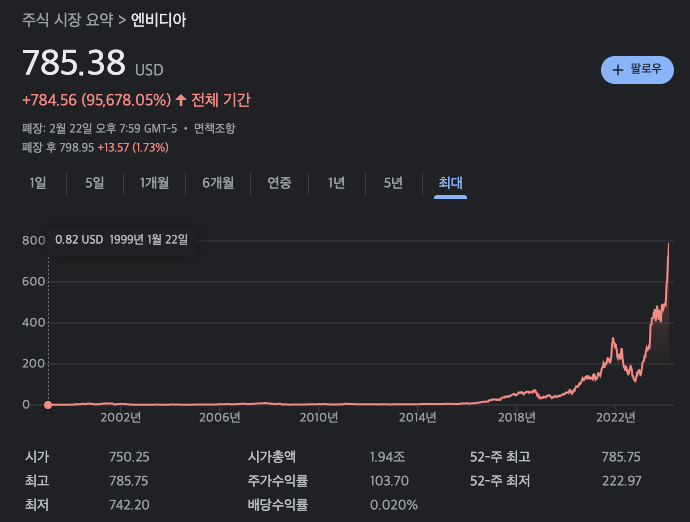Click the 주가수익률 value 103.70
This screenshot has height=522, width=690.
pos(389,481)
